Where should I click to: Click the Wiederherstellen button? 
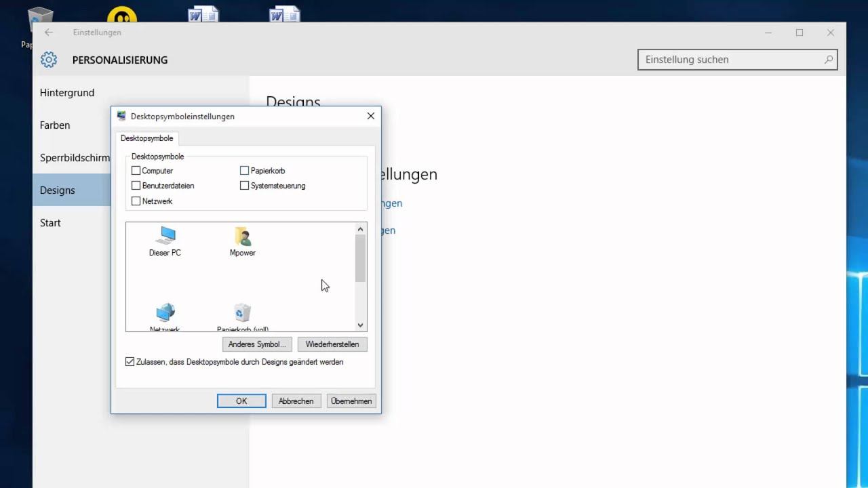[332, 344]
